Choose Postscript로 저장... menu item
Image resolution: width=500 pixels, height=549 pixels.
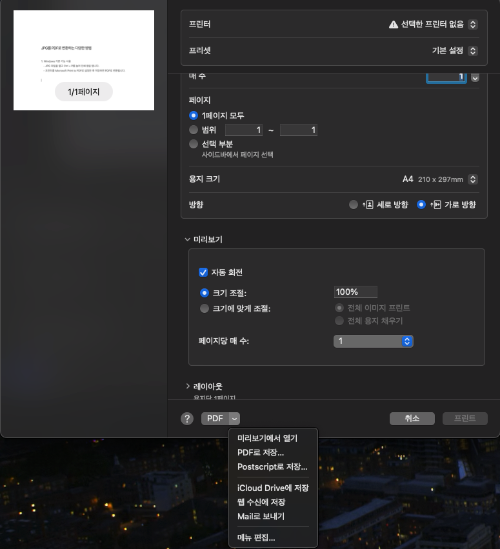pyautogui.click(x=272, y=467)
